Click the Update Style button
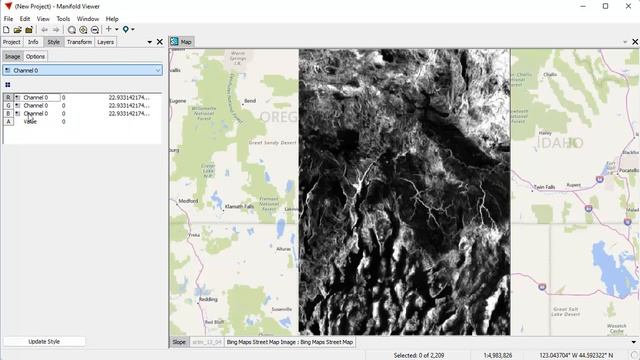This screenshot has height=360, width=640. point(44,342)
